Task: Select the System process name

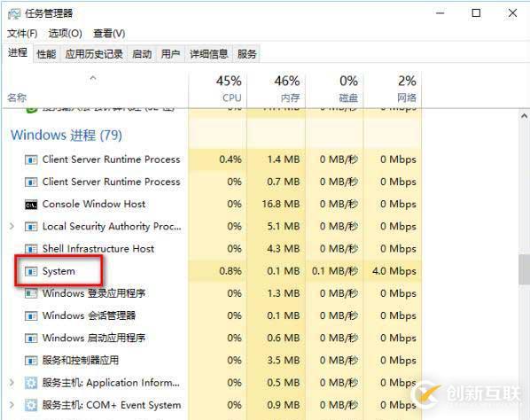Action: click(x=58, y=271)
